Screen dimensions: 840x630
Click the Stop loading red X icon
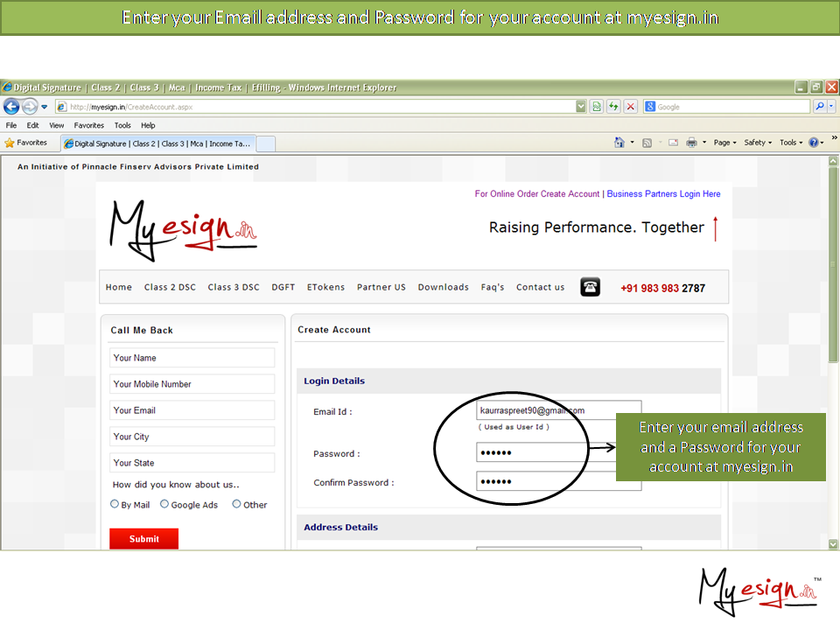(630, 107)
